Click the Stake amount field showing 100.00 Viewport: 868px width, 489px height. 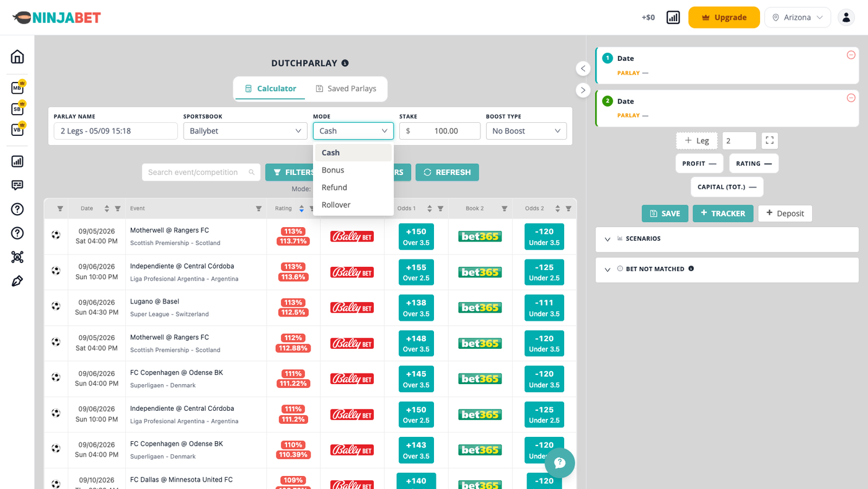point(440,131)
